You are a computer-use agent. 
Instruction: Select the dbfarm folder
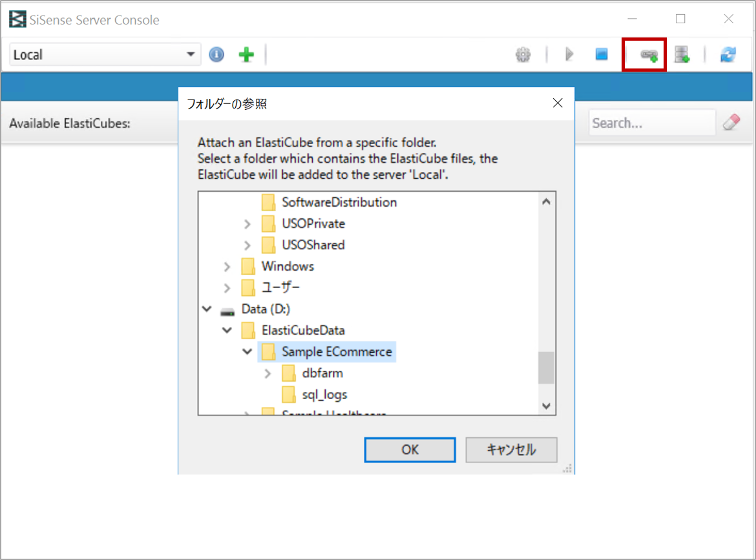(x=322, y=373)
